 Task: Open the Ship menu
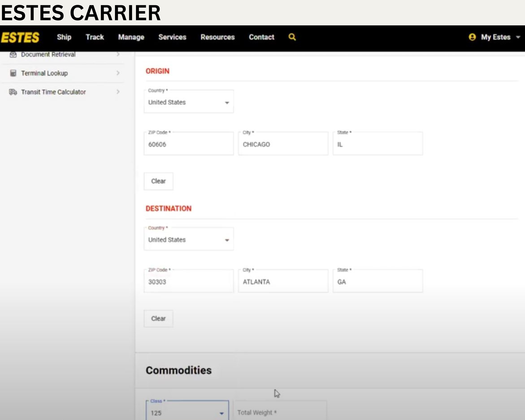64,37
